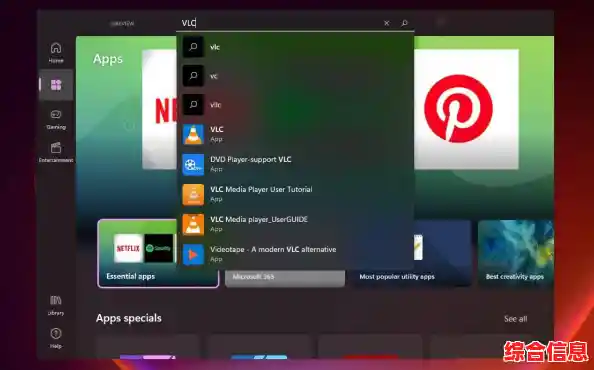Select VLC Media Player User Tutorial result
This screenshot has width=594, height=370.
[295, 194]
